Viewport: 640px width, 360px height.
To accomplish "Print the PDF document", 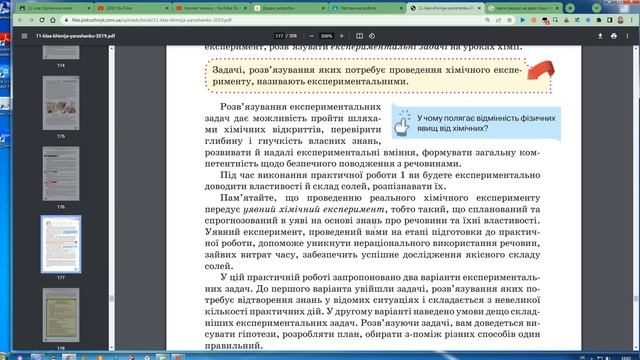I will tap(614, 36).
